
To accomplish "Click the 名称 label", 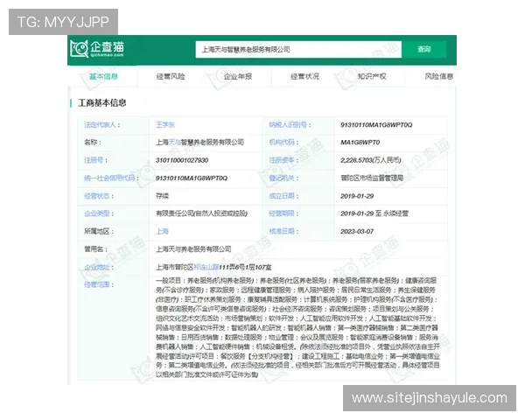I will (x=93, y=143).
